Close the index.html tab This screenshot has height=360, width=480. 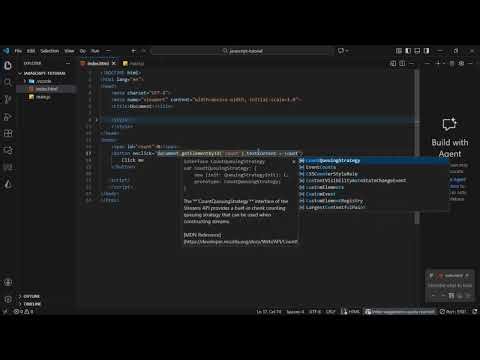[114, 63]
